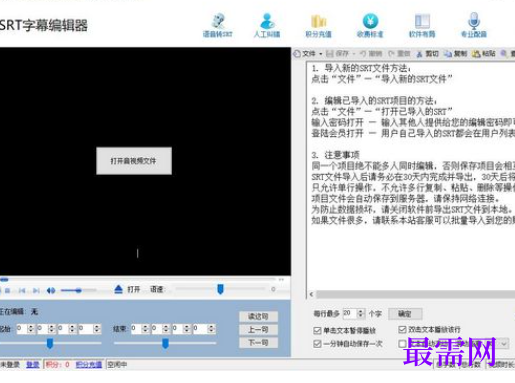
Task: Toggle the 一分钟自动保存一次 checkbox
Action: click(317, 344)
